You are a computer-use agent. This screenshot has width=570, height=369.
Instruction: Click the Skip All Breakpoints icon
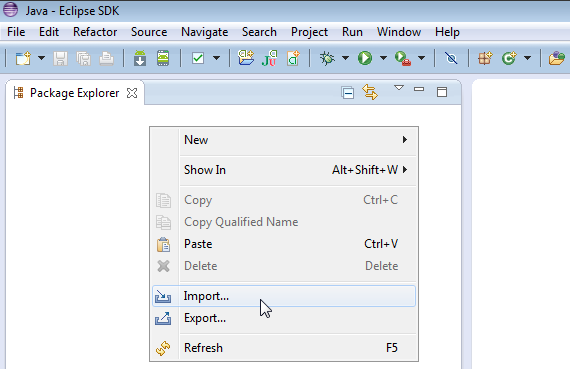pos(451,58)
